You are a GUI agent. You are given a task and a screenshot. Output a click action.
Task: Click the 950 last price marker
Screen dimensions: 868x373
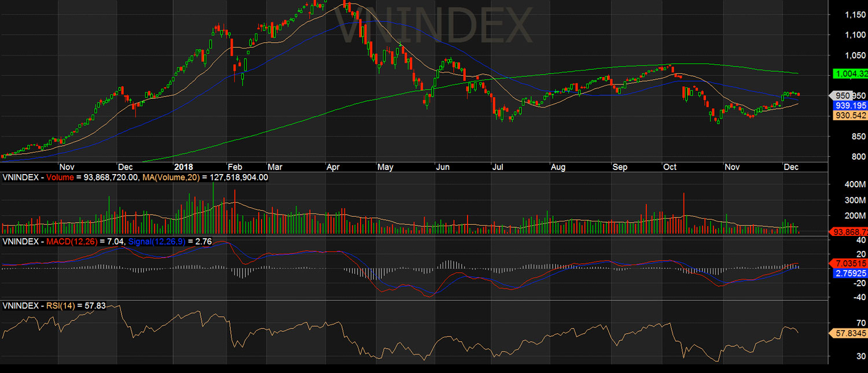coord(841,95)
